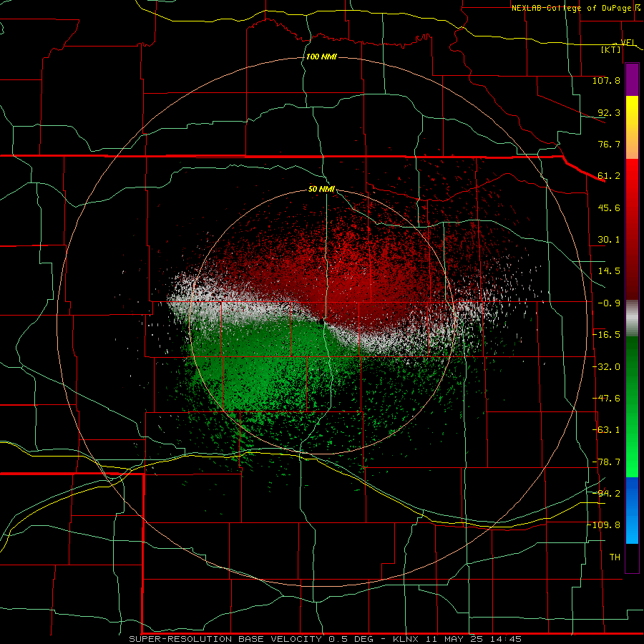Click the 76.7 scale value
Screen dimensions: 644x644
[x=609, y=144]
